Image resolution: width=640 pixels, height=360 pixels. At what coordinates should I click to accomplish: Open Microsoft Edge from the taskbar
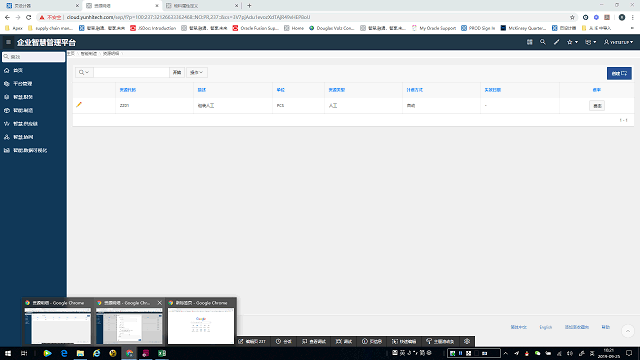pos(64,353)
